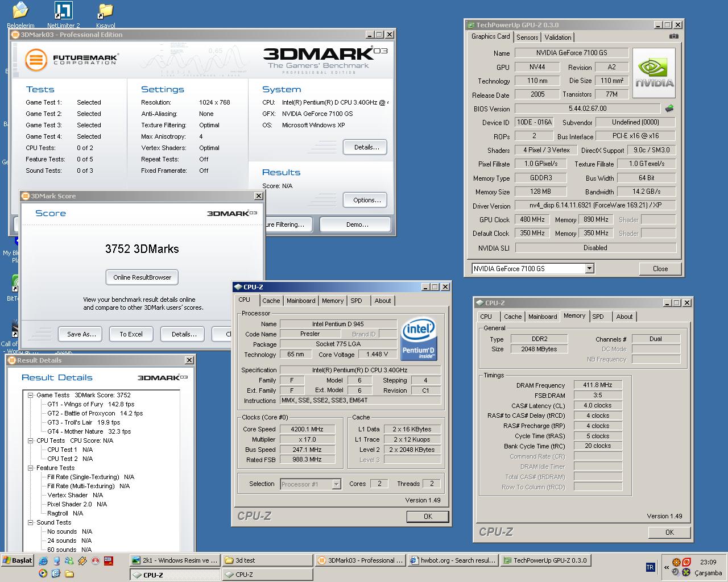Click the gray round tray icon

coord(676,572)
